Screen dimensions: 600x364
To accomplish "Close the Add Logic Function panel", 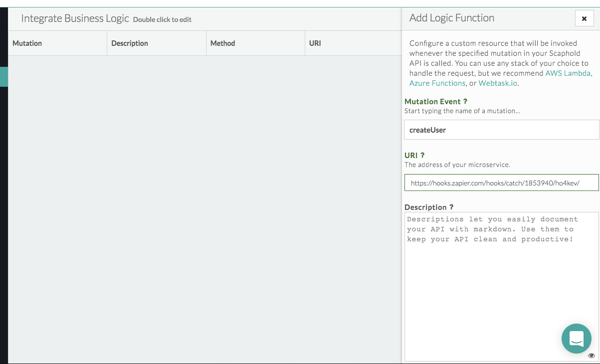I will coord(584,18).
